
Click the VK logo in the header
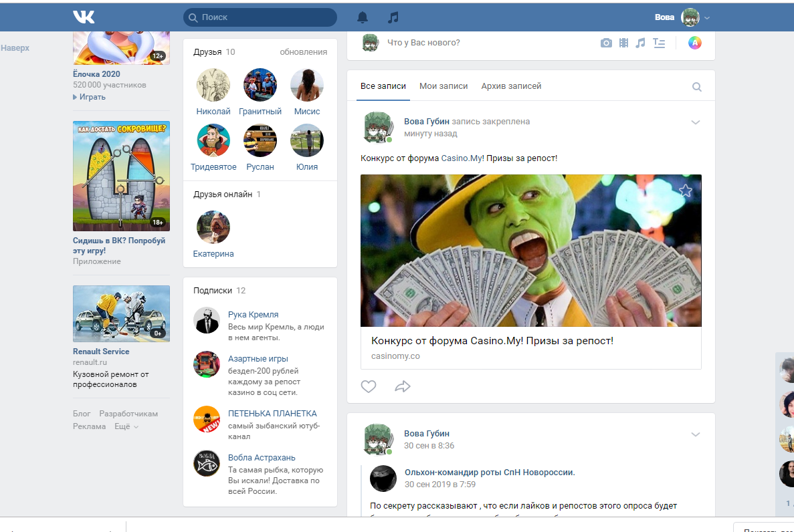coord(84,17)
